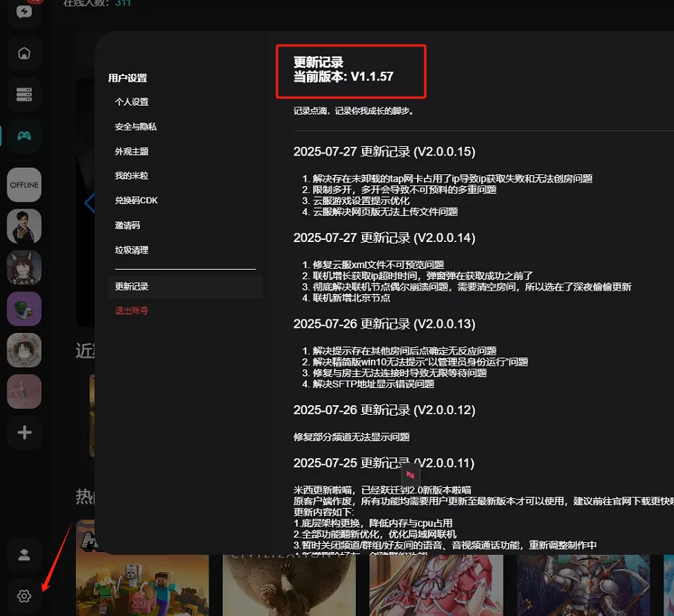This screenshot has height=616, width=674.
Task: Click the plus icon to add channel
Action: click(x=25, y=433)
